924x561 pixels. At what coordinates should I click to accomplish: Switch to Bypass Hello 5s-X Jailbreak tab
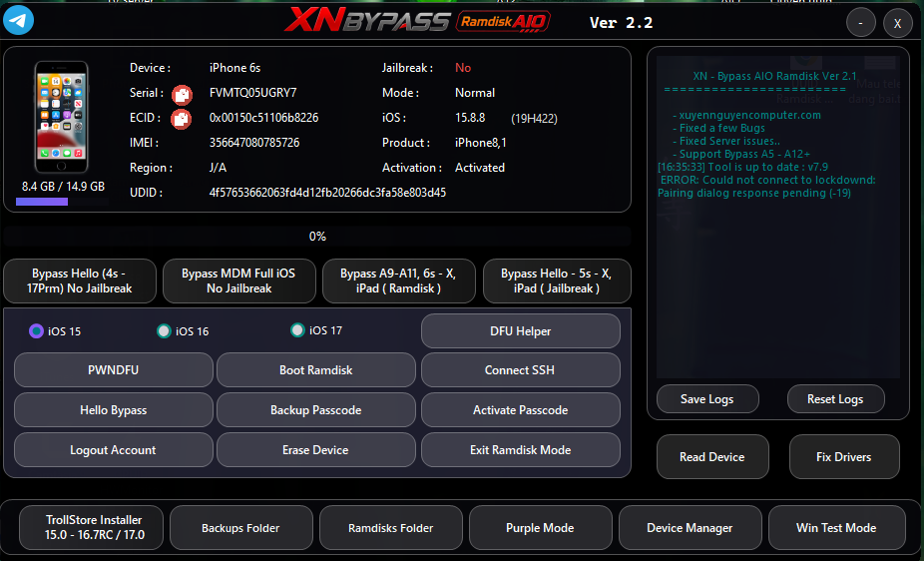[557, 281]
